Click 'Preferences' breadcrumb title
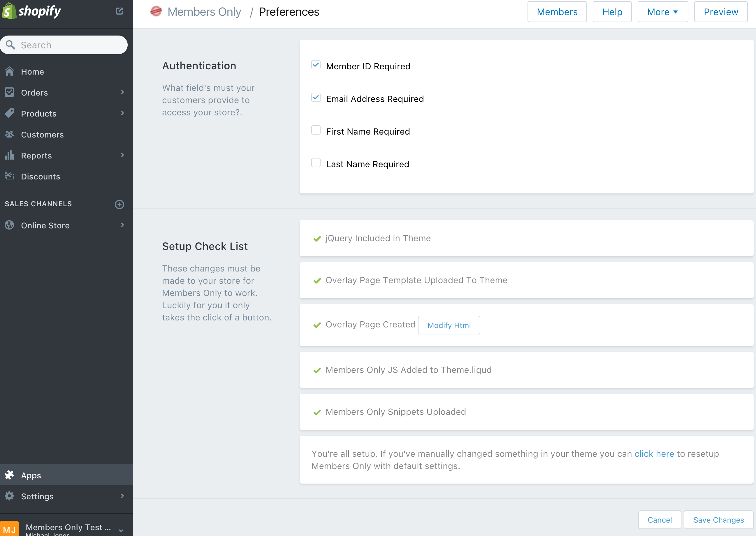This screenshot has height=536, width=756. (x=289, y=12)
